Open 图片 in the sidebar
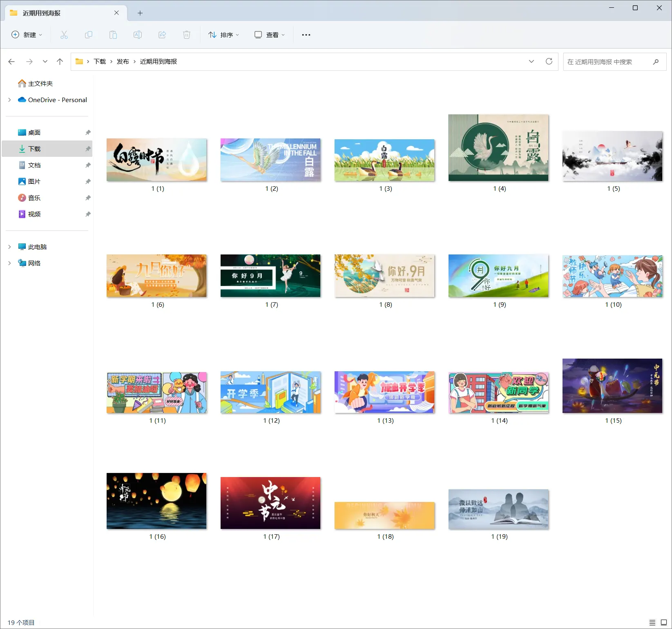This screenshot has width=672, height=629. point(34,181)
